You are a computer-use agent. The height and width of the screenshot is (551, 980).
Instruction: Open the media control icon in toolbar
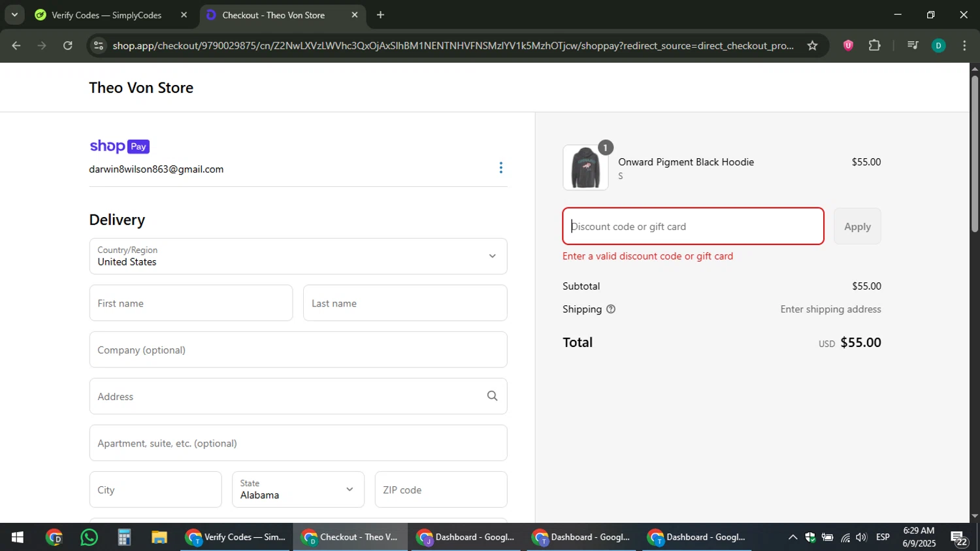913,46
